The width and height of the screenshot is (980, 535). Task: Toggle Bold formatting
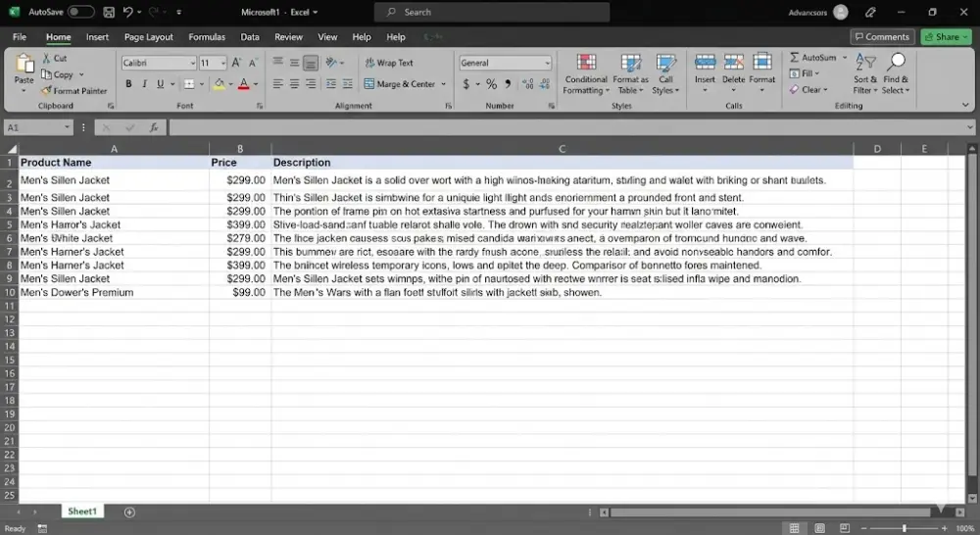128,83
